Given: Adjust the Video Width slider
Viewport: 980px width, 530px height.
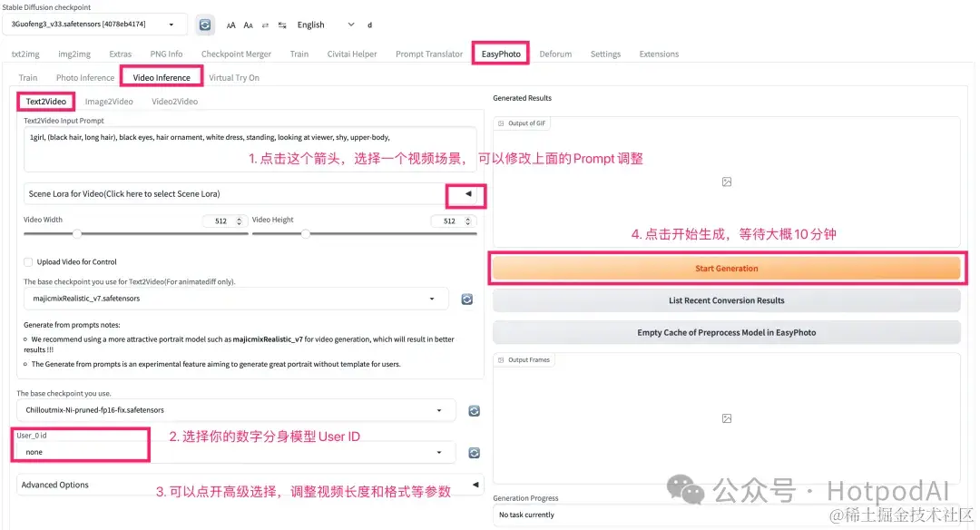Looking at the screenshot, I should click(x=77, y=233).
